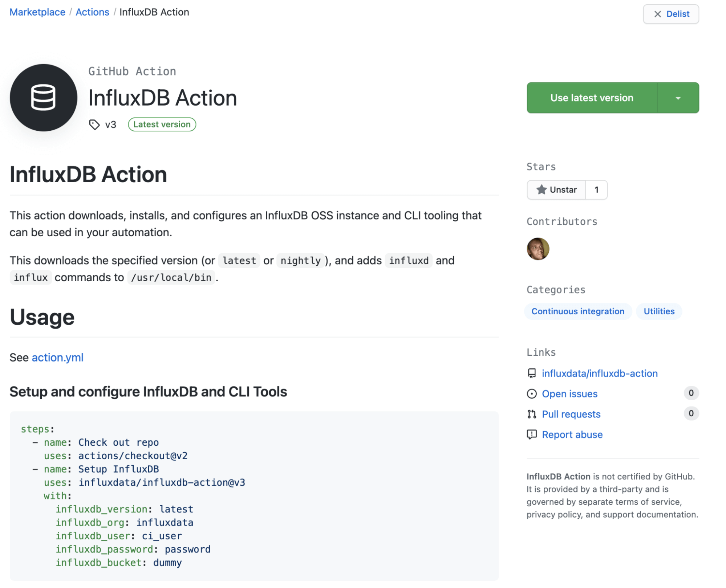Viewport: 726px width, 588px height.
Task: Visit the influxdata/influxdb-action repository link
Action: pos(599,373)
